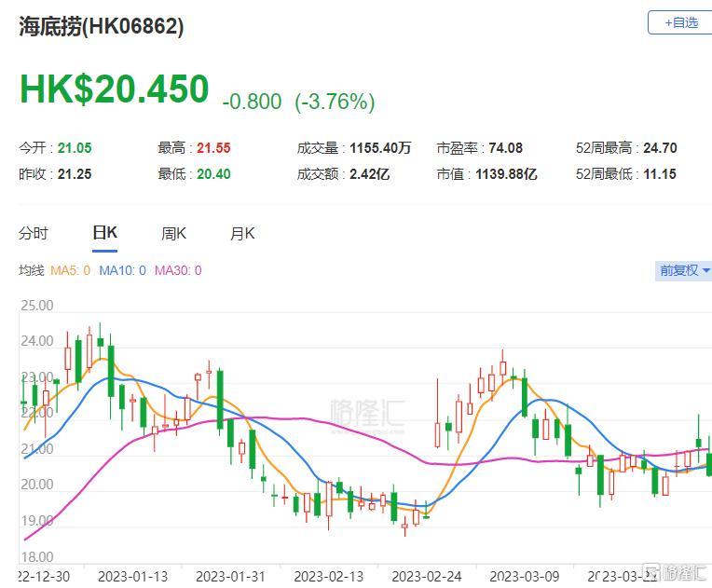Screen dimensions: 712x588
Task: Select the 日K daily candlestick tab
Action: [105, 233]
